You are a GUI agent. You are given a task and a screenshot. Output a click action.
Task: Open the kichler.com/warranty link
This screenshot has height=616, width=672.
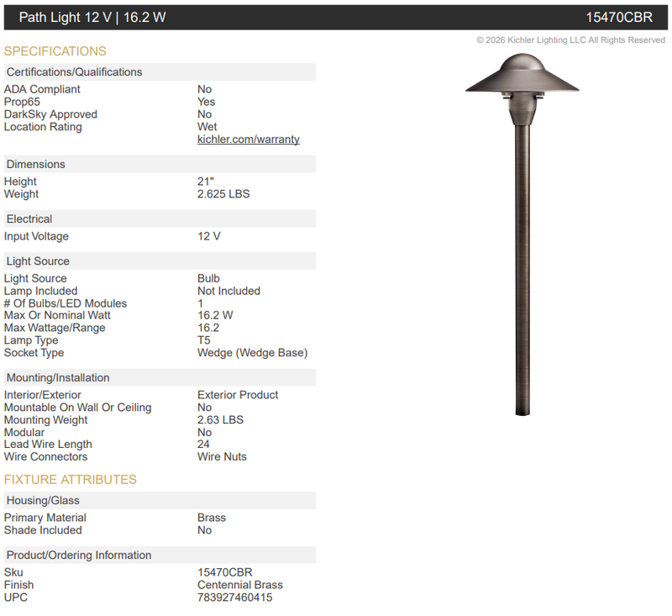pyautogui.click(x=248, y=140)
